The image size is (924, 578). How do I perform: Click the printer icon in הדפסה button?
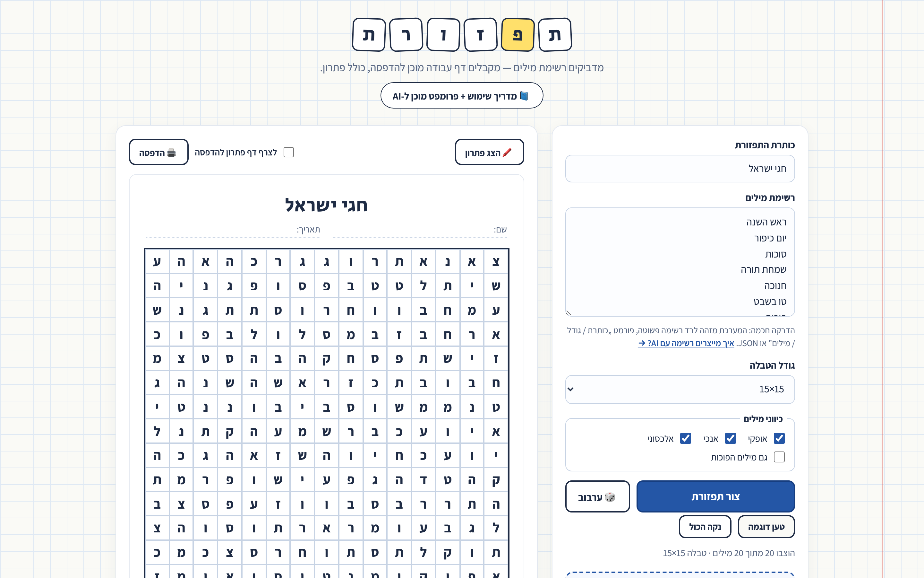click(x=171, y=153)
